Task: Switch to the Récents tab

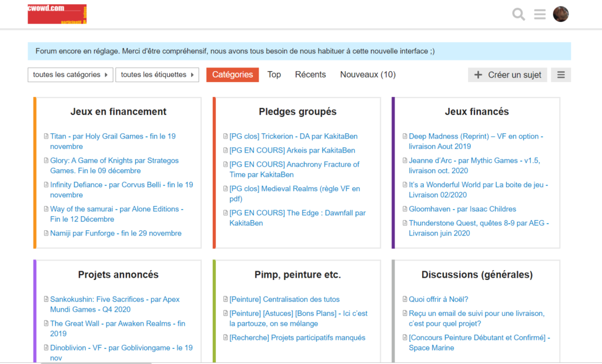Action: click(310, 75)
